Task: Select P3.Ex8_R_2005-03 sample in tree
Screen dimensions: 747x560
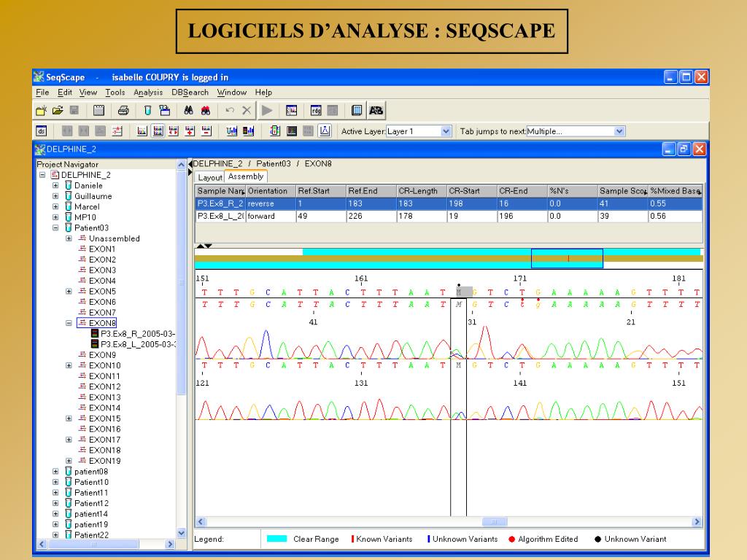Action: [x=137, y=334]
